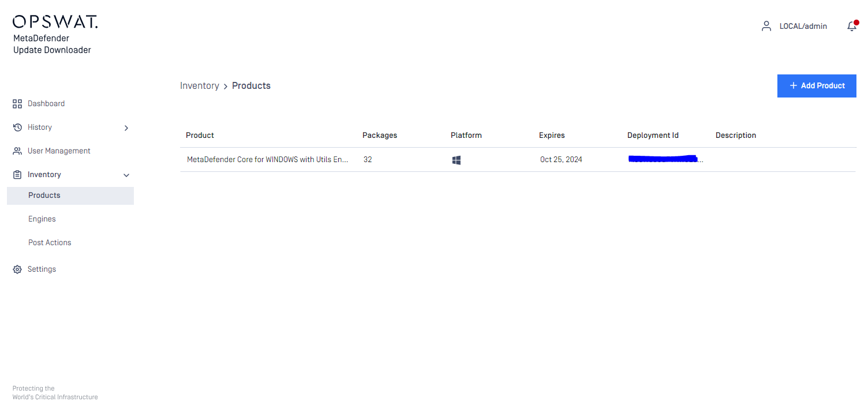Click the History clock icon
Image resolution: width=868 pixels, height=405 pixels.
(17, 127)
